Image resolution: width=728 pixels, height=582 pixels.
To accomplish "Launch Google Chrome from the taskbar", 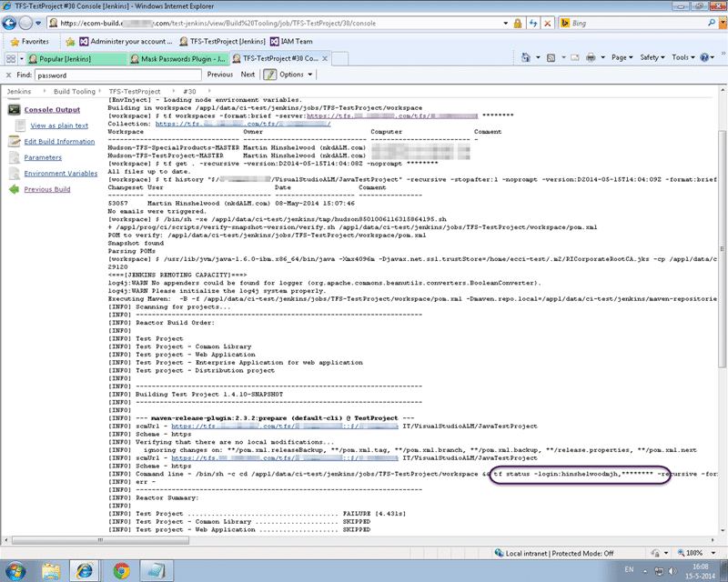I will [121, 570].
